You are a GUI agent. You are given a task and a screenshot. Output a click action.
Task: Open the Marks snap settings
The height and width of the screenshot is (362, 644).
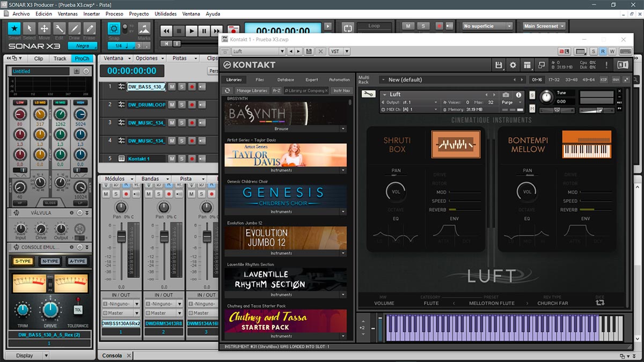(144, 28)
